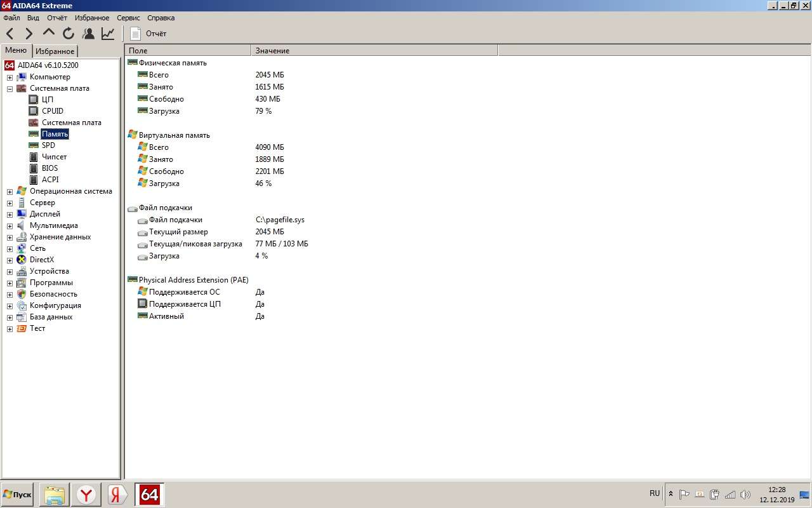Expand the Программы tree node
Viewport: 812px width, 508px height.
click(10, 283)
